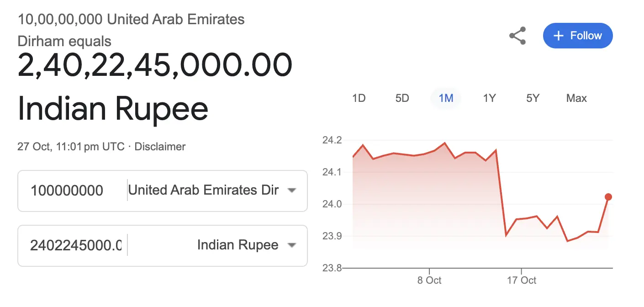Display the Max time range
Screen dimensions: 644x307
576,98
